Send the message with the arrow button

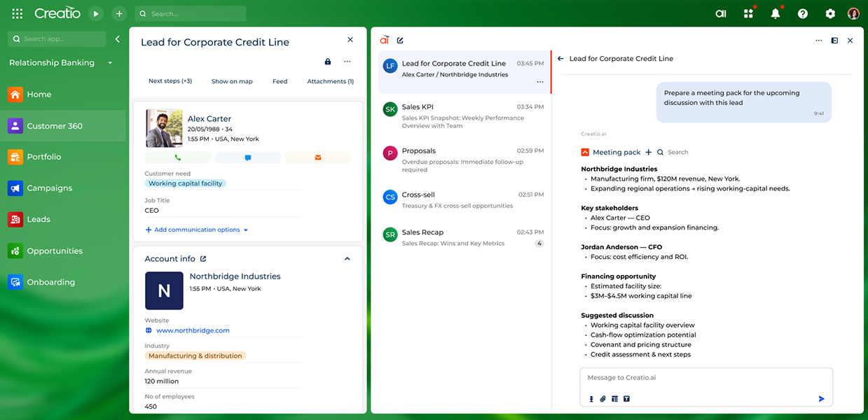(x=821, y=399)
